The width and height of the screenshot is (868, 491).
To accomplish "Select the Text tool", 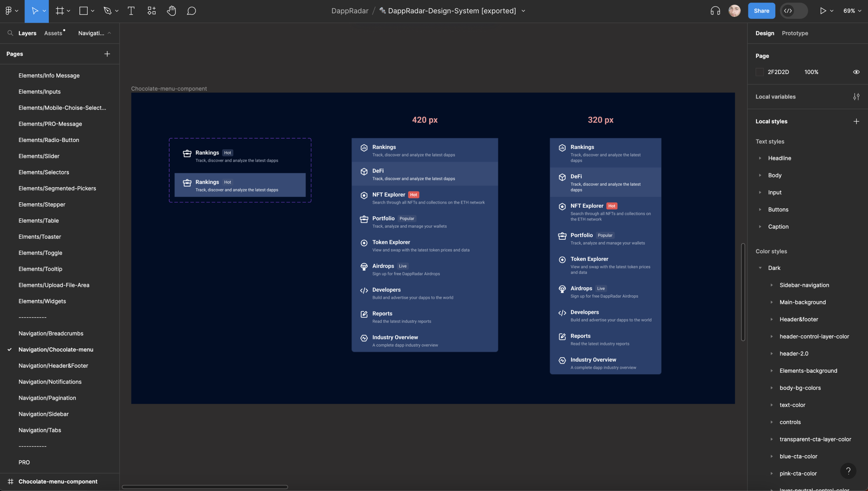I will click(x=131, y=11).
